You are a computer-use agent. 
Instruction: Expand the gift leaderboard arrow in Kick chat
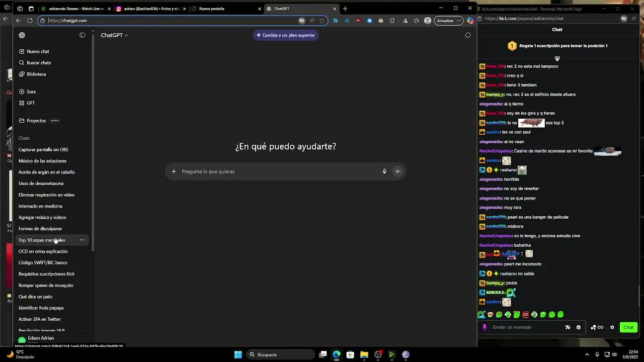pyautogui.click(x=557, y=59)
